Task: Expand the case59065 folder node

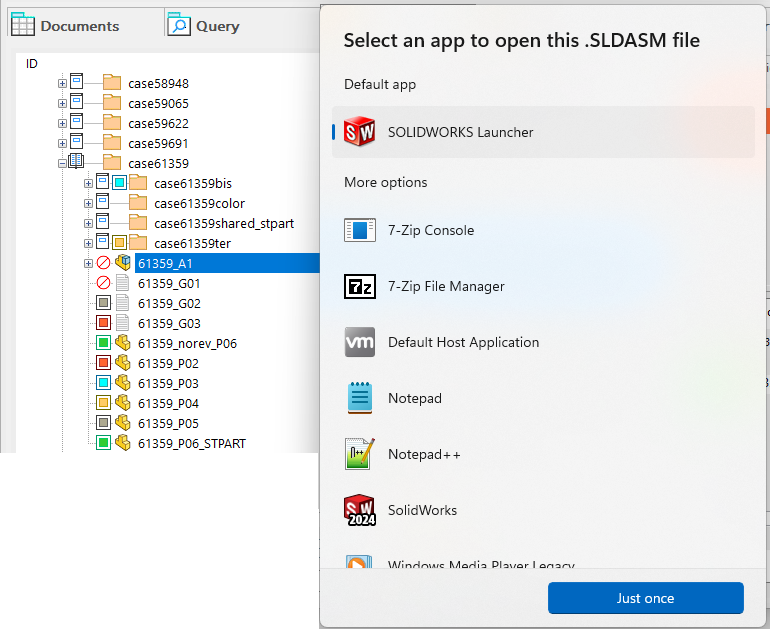Action: click(62, 104)
